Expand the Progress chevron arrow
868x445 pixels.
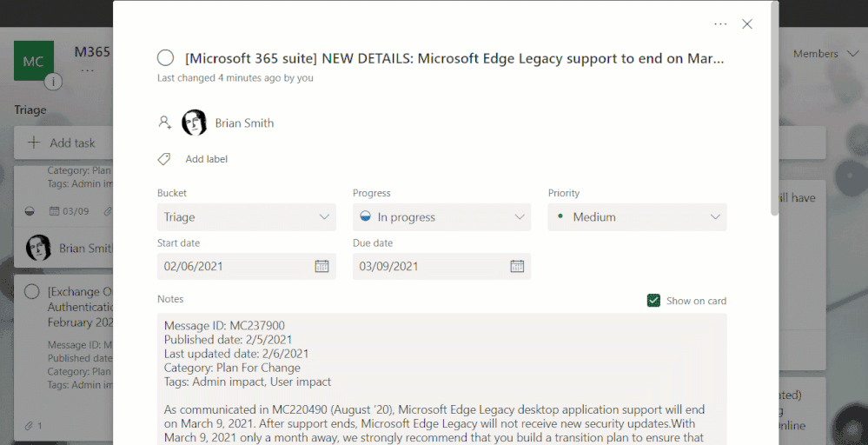[x=520, y=217]
